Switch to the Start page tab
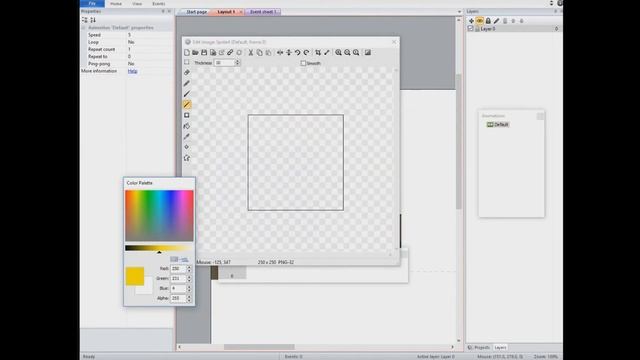This screenshot has width=640, height=360. point(196,12)
